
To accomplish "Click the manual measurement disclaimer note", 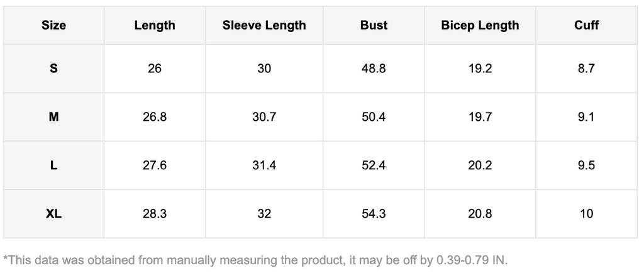I will pyautogui.click(x=255, y=259).
